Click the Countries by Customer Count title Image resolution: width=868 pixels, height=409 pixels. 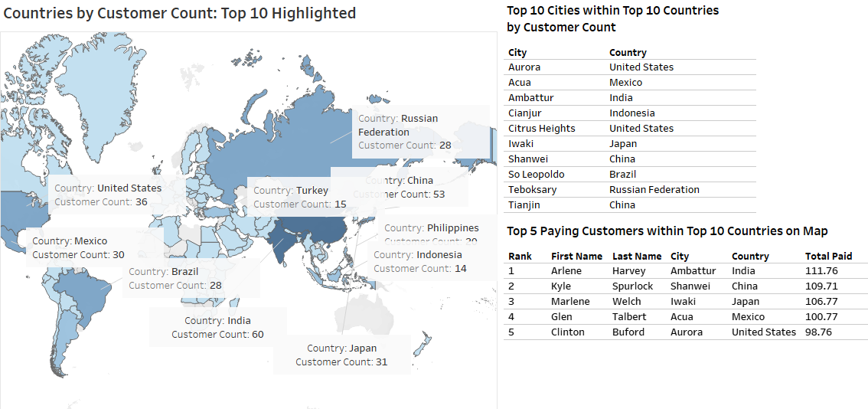(180, 13)
